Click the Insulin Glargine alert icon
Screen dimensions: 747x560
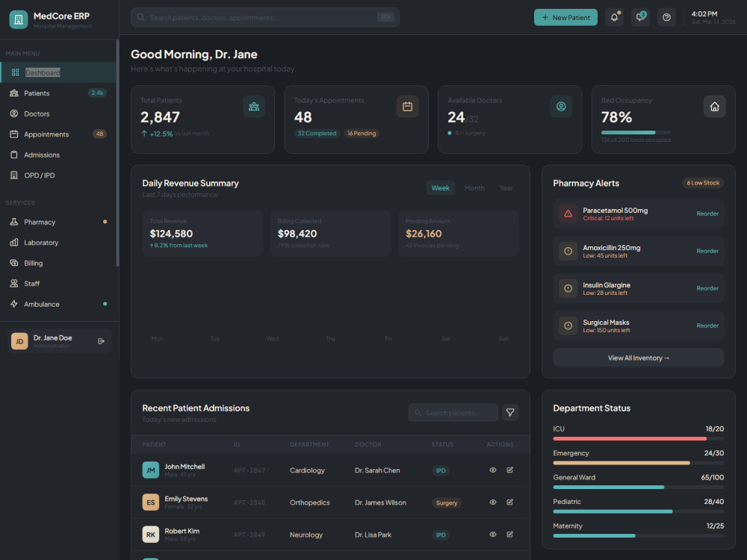568,288
